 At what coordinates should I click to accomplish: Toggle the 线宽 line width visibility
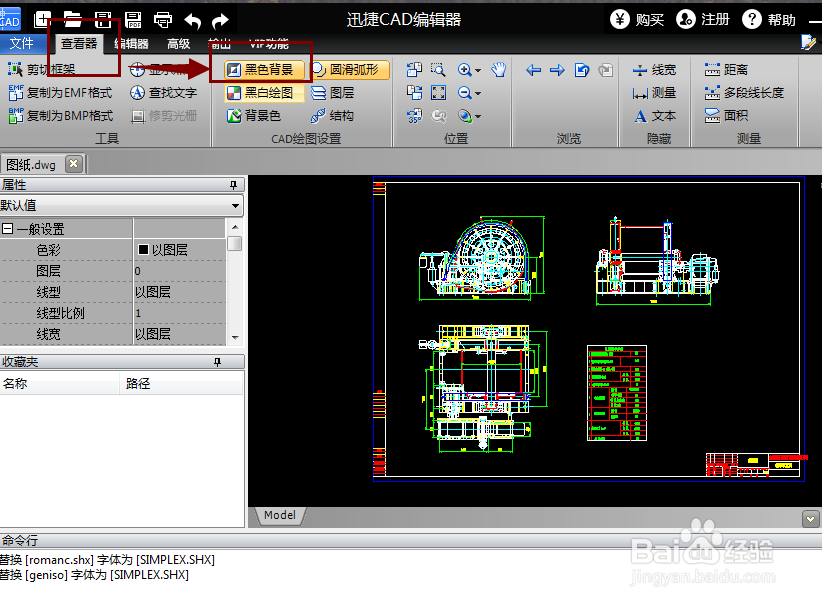point(654,70)
